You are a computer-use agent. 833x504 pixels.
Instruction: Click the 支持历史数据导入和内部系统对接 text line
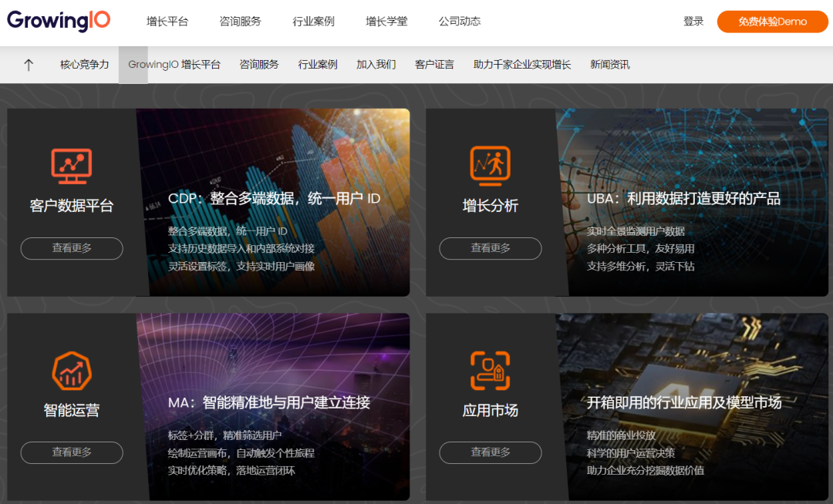point(241,249)
